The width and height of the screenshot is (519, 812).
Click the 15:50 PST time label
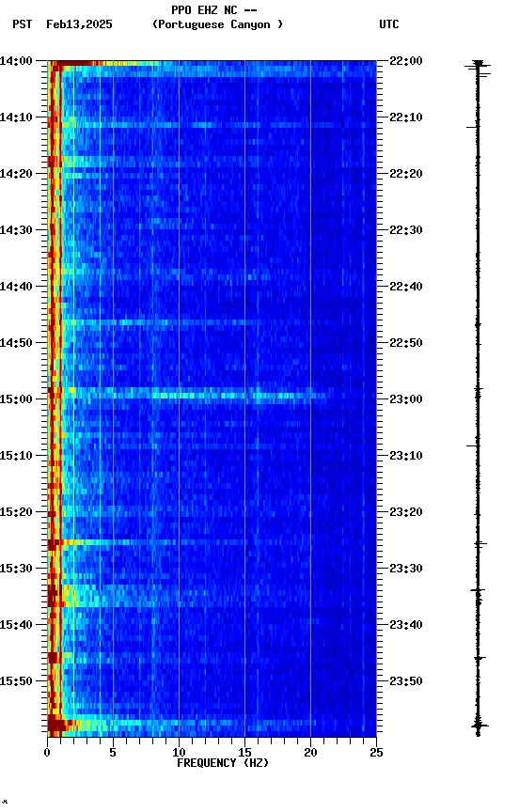[16, 682]
